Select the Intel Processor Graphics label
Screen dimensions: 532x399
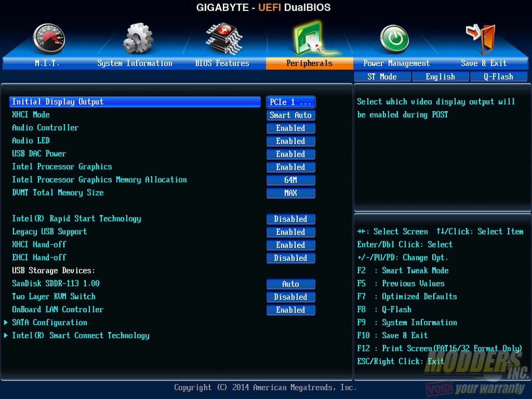(62, 167)
